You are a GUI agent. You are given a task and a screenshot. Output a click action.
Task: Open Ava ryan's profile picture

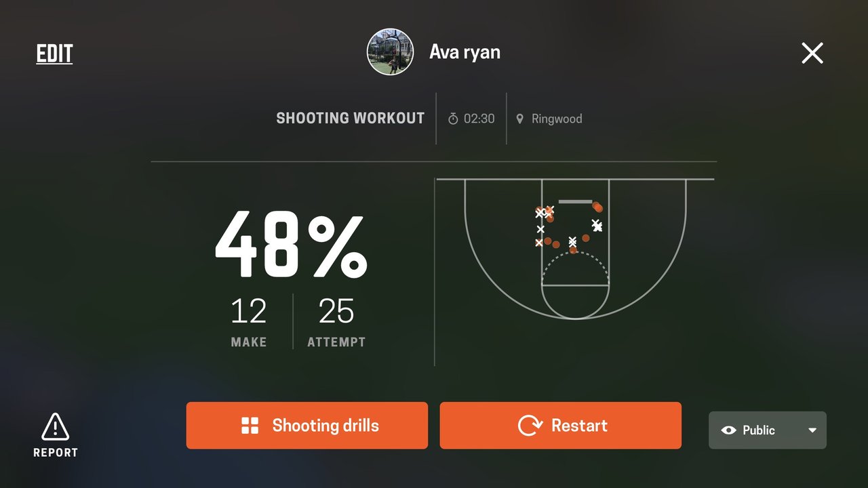click(x=391, y=52)
